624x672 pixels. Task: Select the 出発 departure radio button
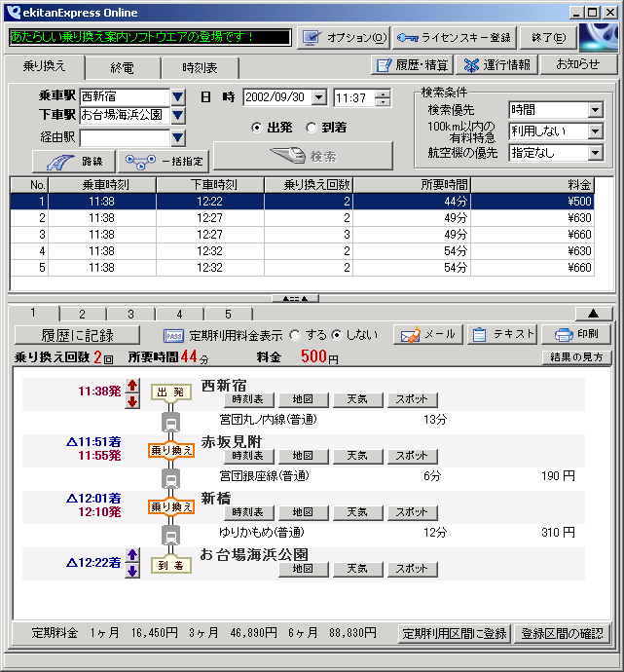click(x=257, y=128)
